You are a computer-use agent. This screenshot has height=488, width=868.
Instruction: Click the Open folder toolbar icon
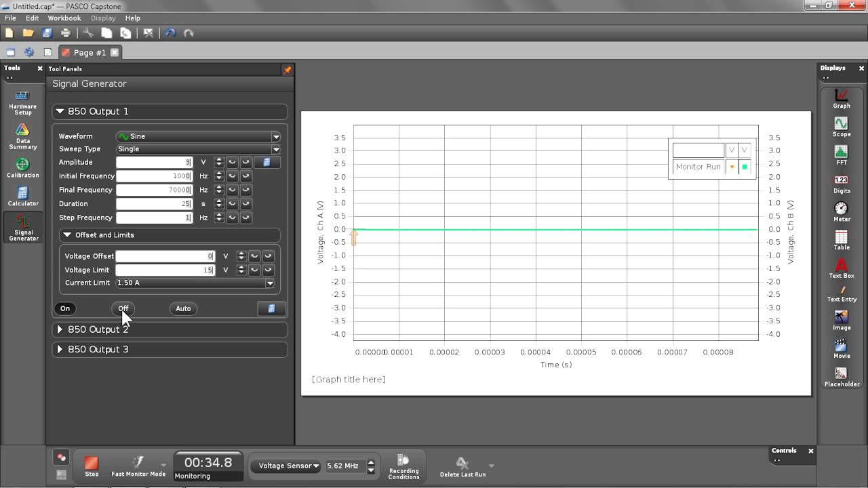click(28, 33)
